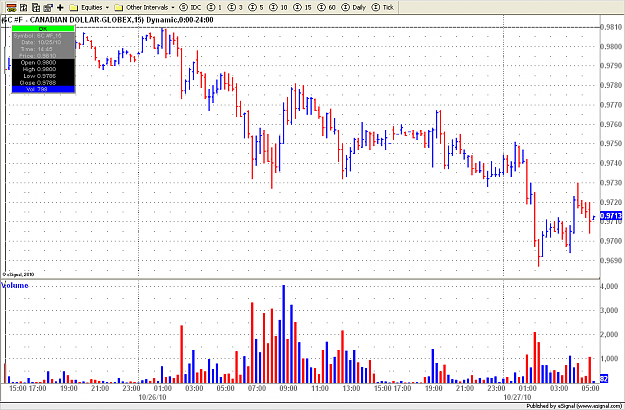625x410 pixels.
Task: Click the first red-and-yellow toolbar icon
Action: [x=12, y=7]
